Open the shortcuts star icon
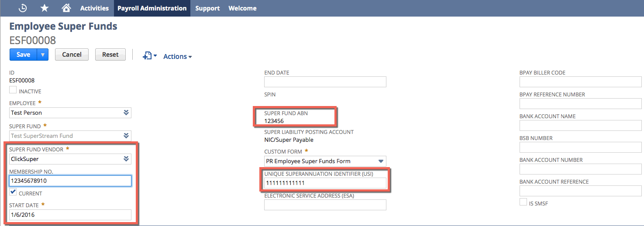The image size is (644, 226). pyautogui.click(x=45, y=8)
